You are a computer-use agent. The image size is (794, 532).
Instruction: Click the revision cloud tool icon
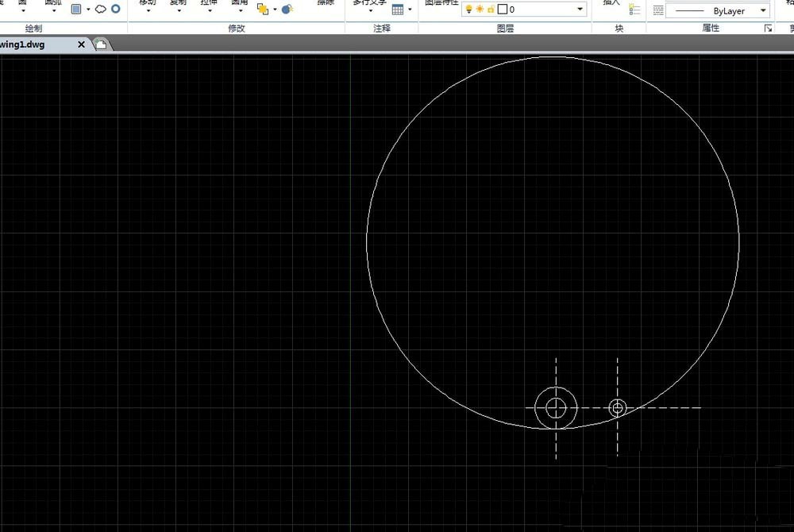pos(101,10)
